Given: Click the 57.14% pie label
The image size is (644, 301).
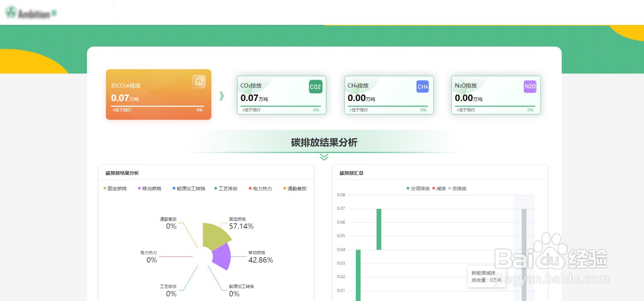Looking at the screenshot, I should coord(241,226).
